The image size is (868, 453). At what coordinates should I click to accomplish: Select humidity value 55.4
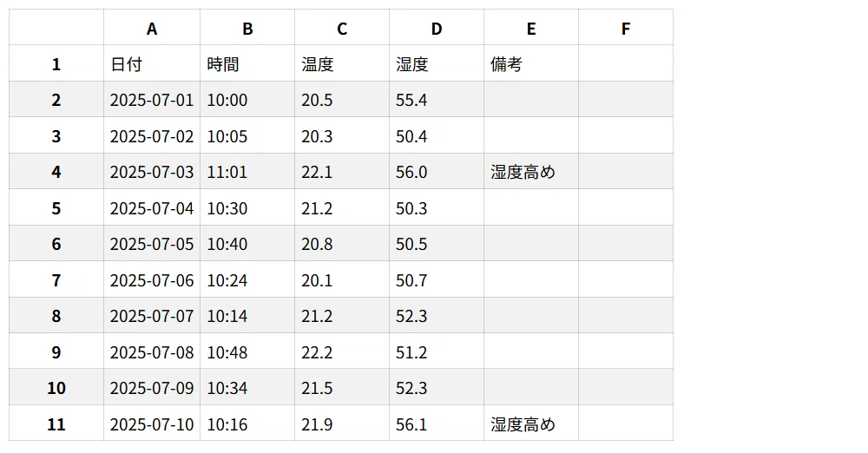tap(437, 99)
